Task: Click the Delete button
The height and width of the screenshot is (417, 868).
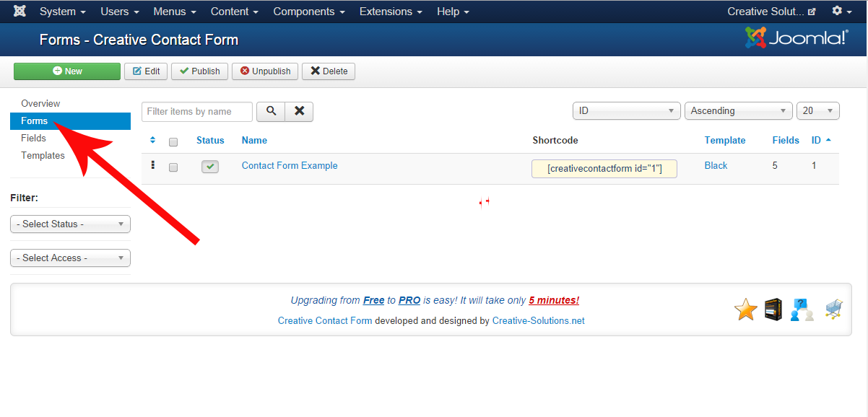Action: (x=329, y=71)
